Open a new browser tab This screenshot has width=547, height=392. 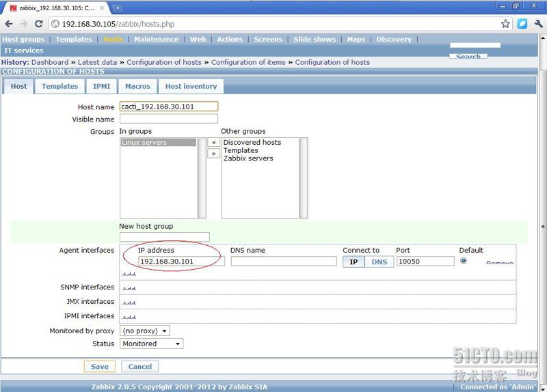(118, 8)
